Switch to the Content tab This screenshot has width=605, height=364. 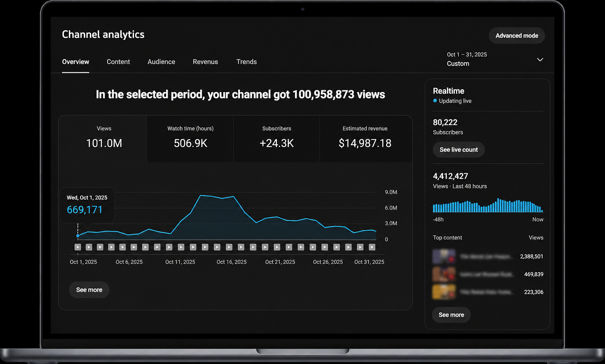tap(118, 62)
